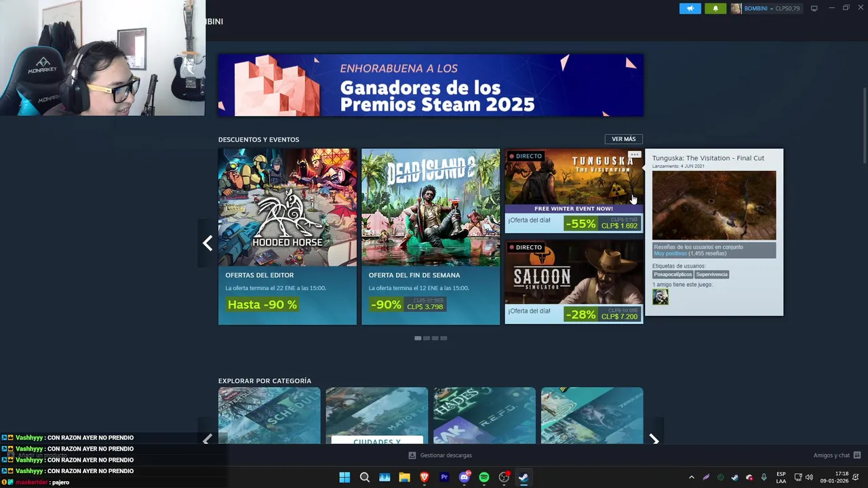Go to next categories with right arrow

coord(654,440)
